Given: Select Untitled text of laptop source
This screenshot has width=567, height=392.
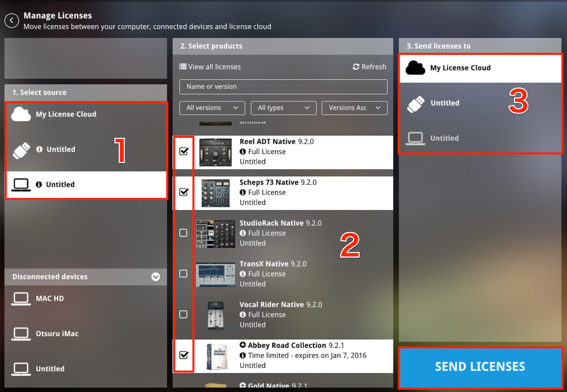Looking at the screenshot, I should (60, 184).
